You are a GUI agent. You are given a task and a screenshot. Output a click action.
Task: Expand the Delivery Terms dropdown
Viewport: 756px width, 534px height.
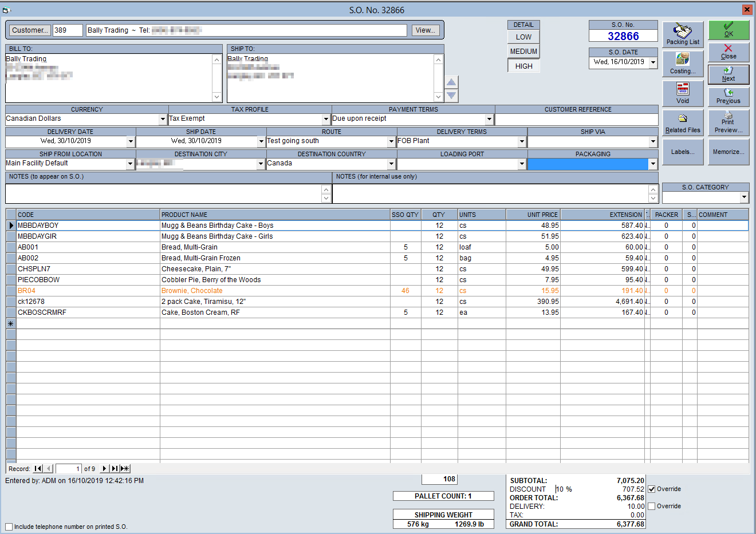[x=522, y=141]
